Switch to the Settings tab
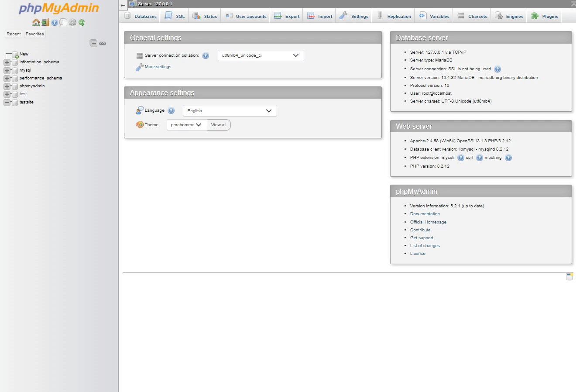This screenshot has height=392, width=576. [x=354, y=16]
